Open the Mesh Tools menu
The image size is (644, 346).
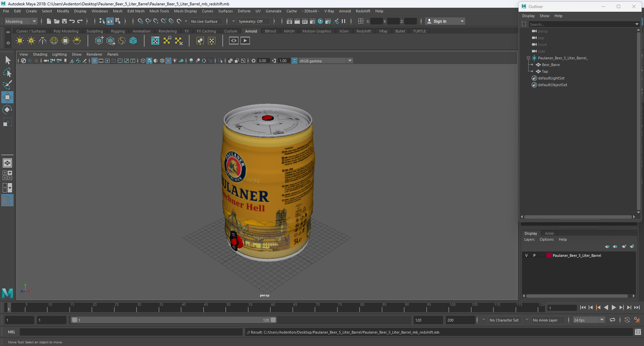[x=159, y=11]
